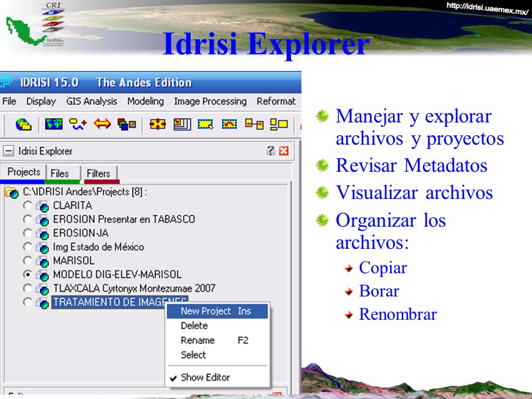Click the 'Visualizar archivos' bullet text

coord(415,193)
